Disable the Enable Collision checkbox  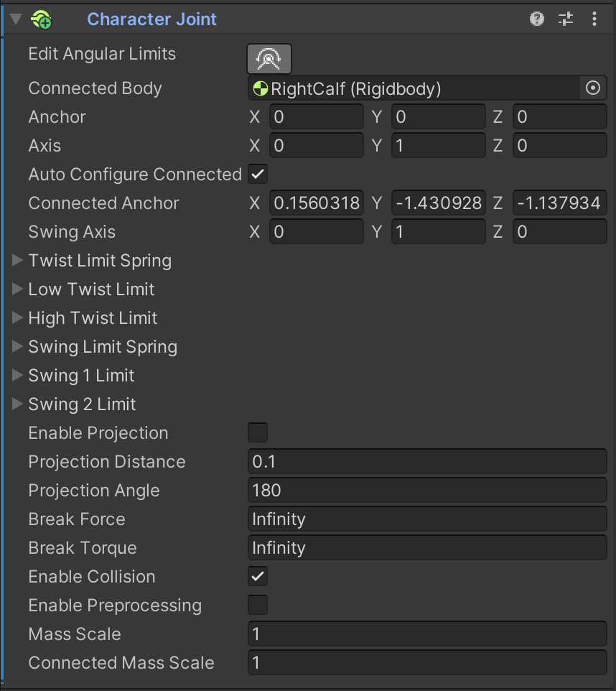click(x=258, y=577)
